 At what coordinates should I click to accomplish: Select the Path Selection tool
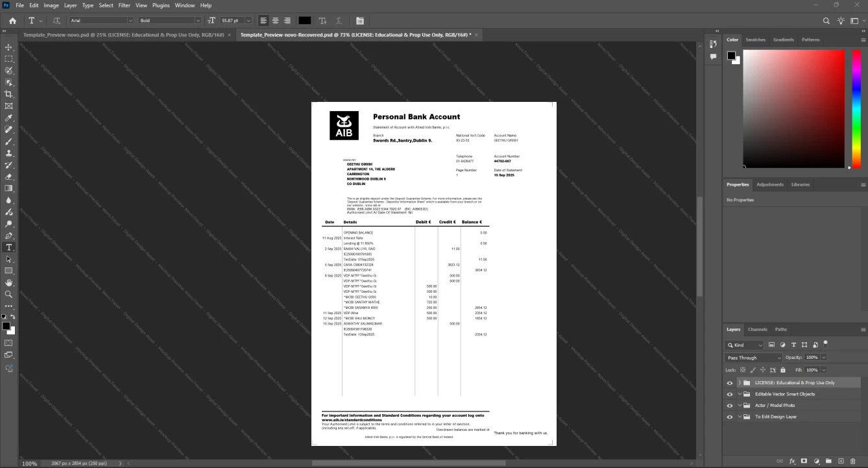click(x=9, y=259)
